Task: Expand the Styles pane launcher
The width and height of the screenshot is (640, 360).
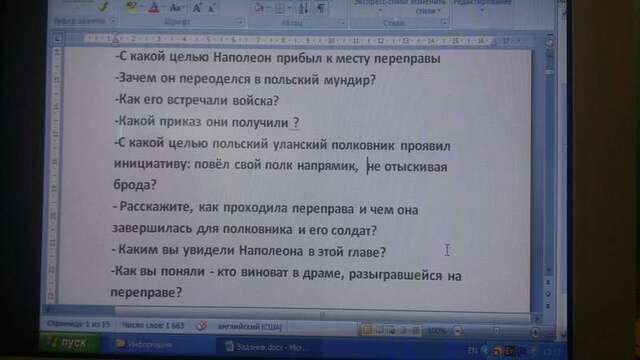Action: tap(444, 22)
